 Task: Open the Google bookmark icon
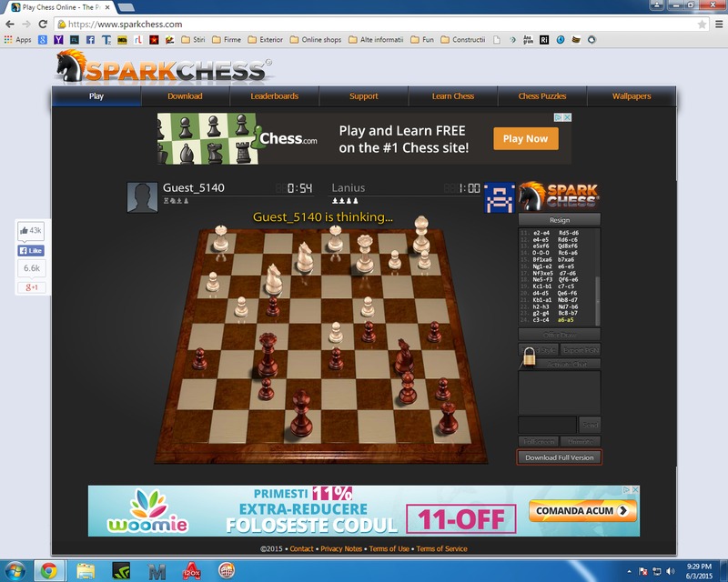tap(43, 40)
